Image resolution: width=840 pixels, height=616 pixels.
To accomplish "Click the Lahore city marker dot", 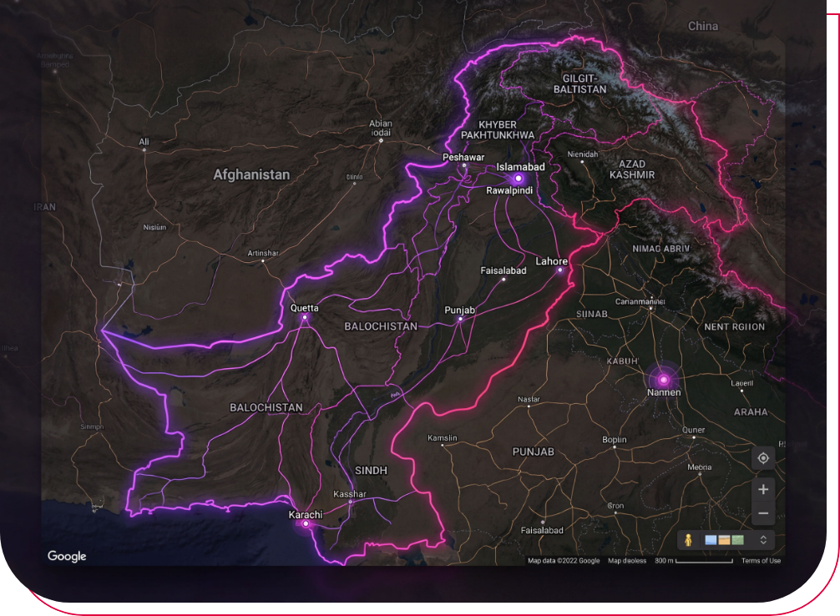I will click(x=560, y=270).
